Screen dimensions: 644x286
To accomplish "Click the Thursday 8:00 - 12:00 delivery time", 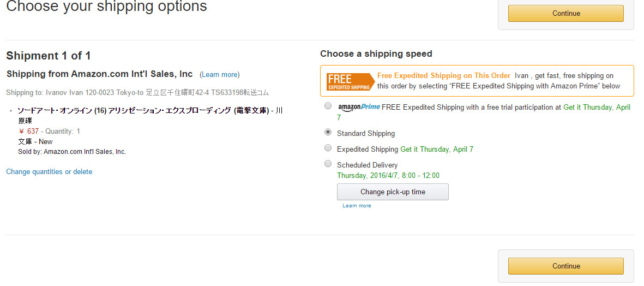I will [388, 176].
